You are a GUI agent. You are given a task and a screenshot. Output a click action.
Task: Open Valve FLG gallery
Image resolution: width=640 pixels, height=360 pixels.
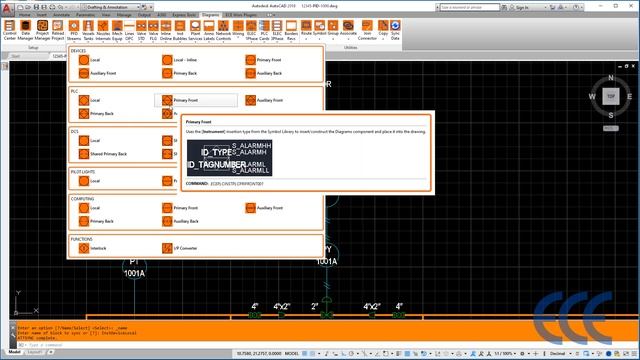coord(153,31)
